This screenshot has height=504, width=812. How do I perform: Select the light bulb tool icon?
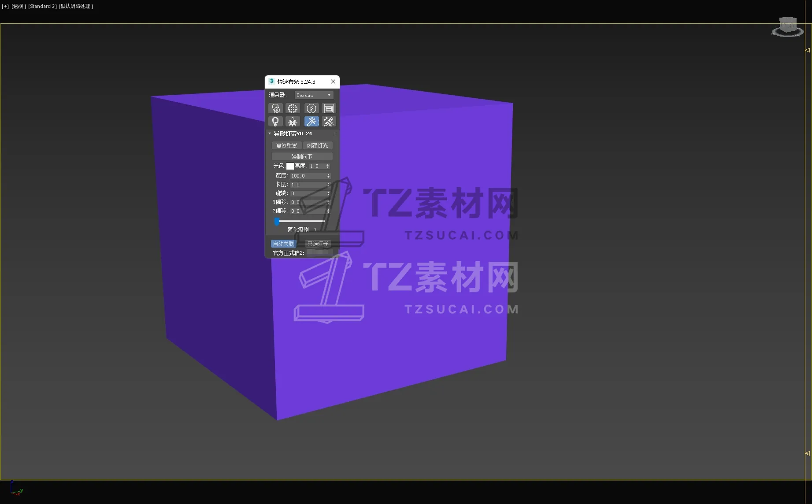click(x=276, y=122)
